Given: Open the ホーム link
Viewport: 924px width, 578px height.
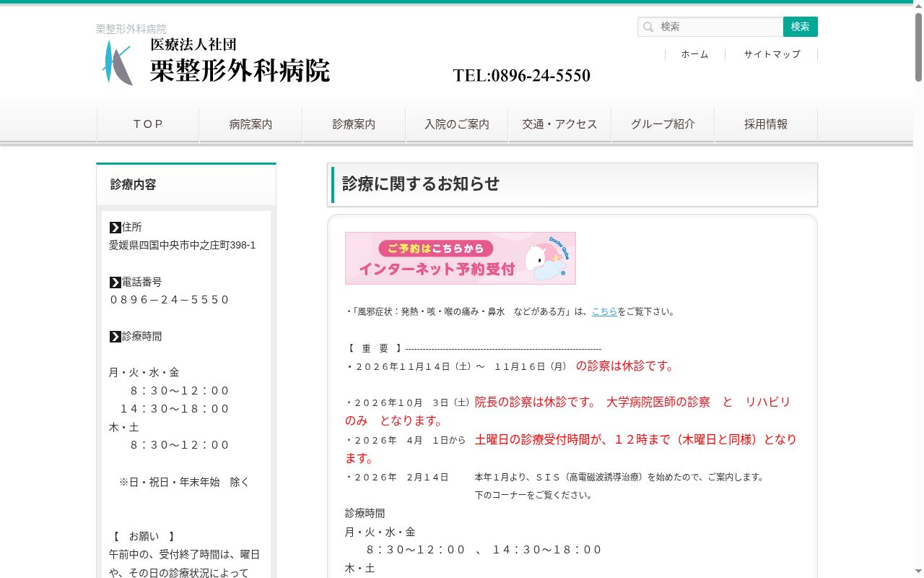Looking at the screenshot, I should tap(694, 54).
